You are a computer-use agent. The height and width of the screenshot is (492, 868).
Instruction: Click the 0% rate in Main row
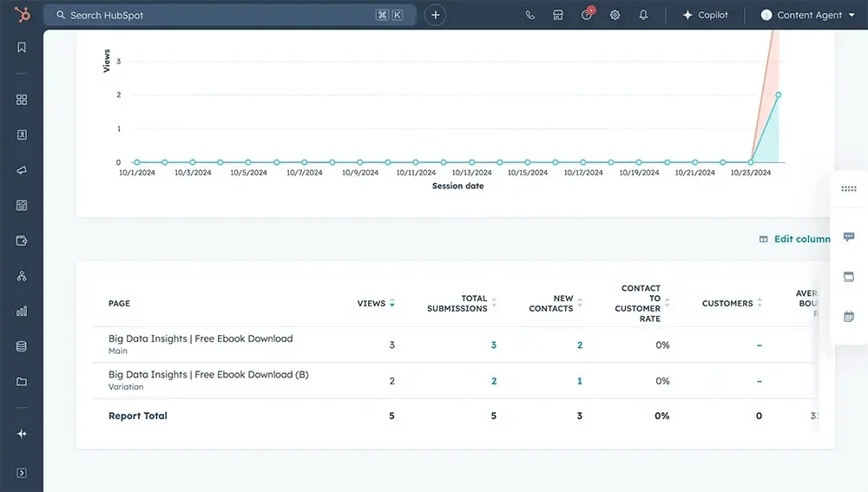pos(662,344)
